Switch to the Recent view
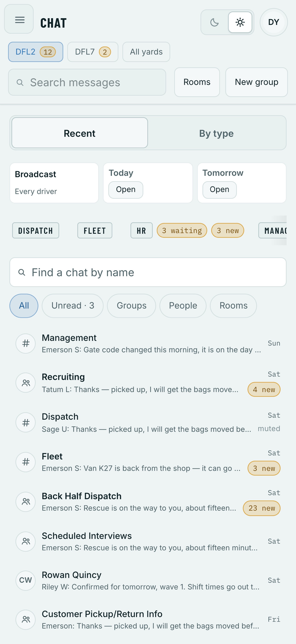 click(80, 133)
